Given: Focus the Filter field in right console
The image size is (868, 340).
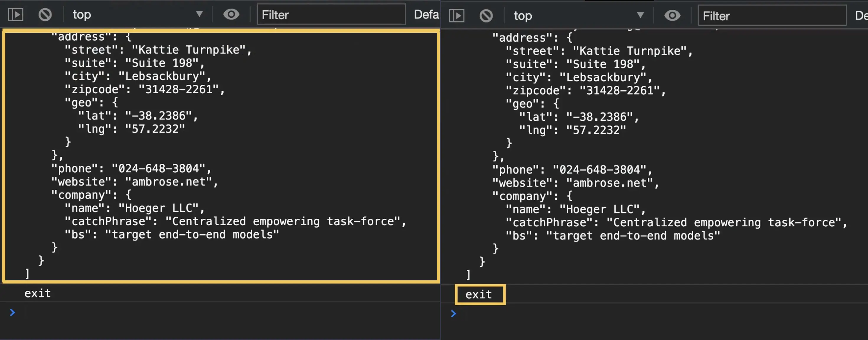Looking at the screenshot, I should (x=772, y=16).
